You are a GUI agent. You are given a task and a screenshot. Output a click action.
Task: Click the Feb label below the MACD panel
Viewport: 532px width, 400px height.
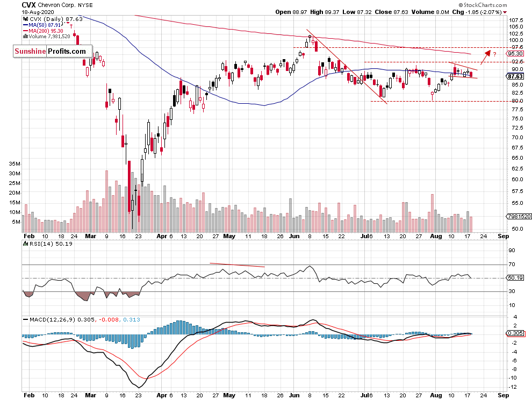click(29, 395)
